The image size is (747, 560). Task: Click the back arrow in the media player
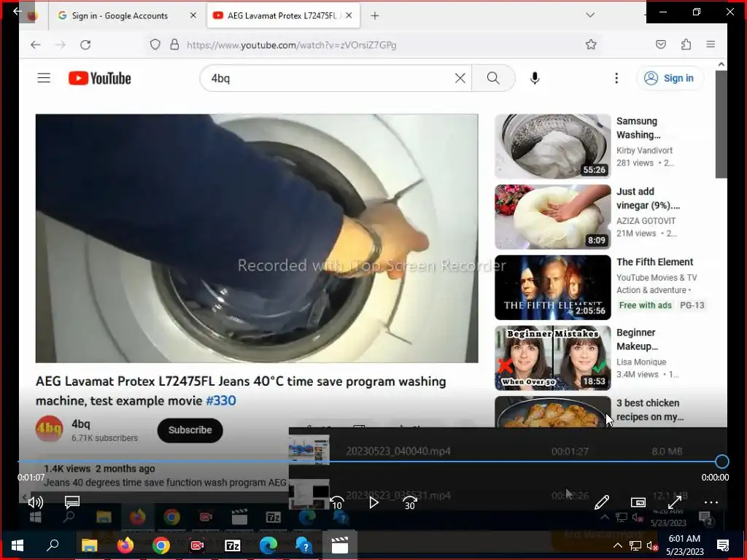[x=18, y=10]
